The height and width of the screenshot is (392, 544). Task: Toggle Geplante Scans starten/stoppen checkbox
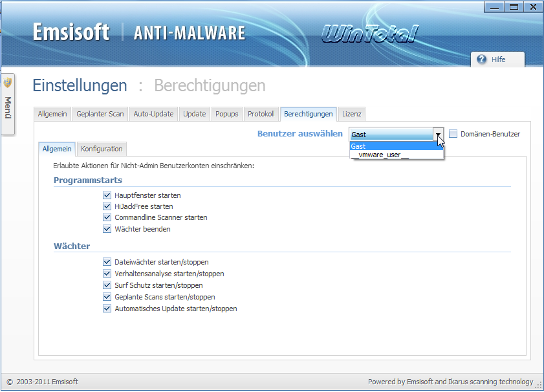point(107,297)
